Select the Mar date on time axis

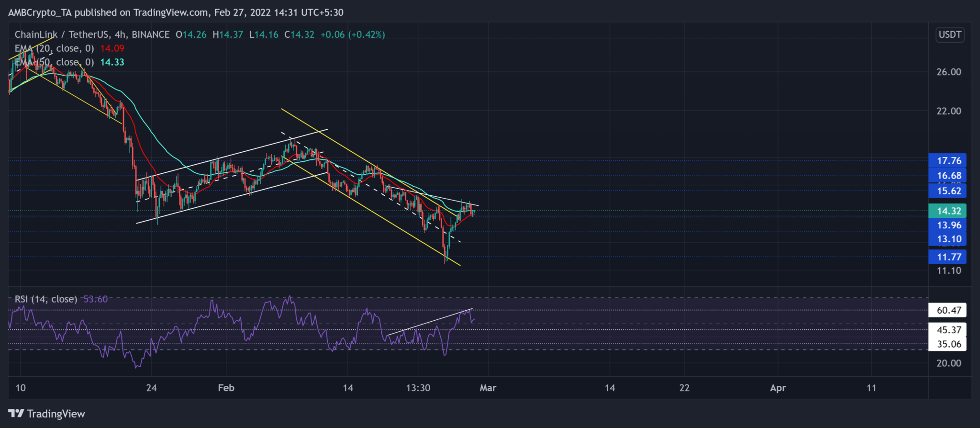click(x=488, y=388)
